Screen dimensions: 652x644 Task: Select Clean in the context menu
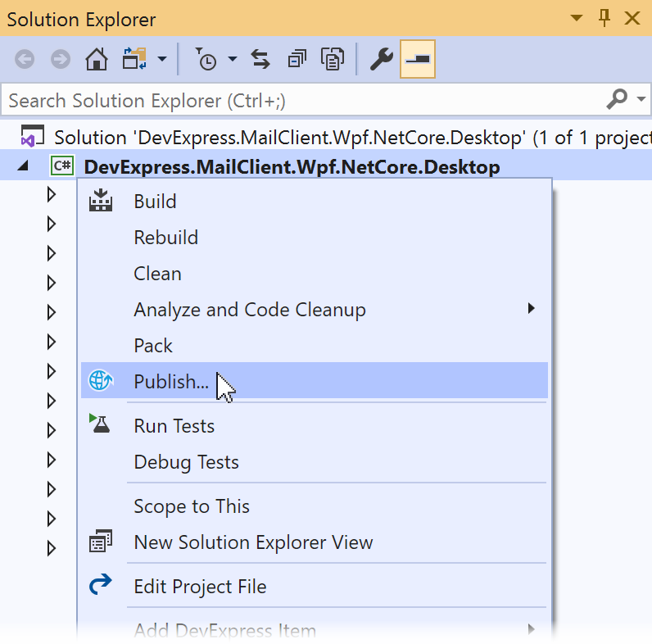[x=315, y=274]
